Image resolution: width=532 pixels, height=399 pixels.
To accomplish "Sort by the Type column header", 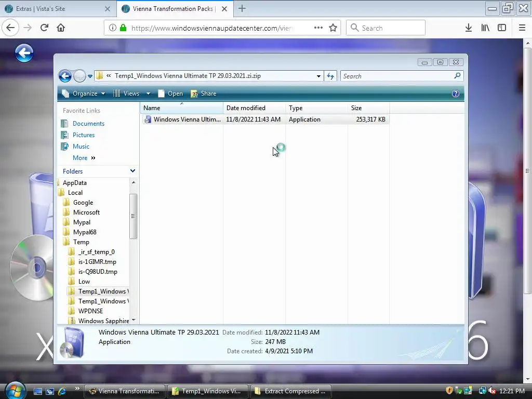I will (316, 108).
